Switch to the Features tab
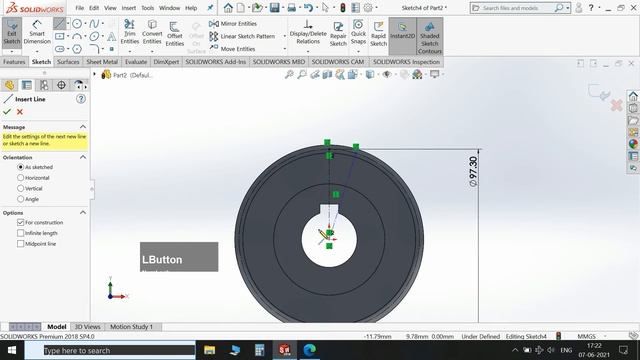The width and height of the screenshot is (640, 360). [x=14, y=62]
